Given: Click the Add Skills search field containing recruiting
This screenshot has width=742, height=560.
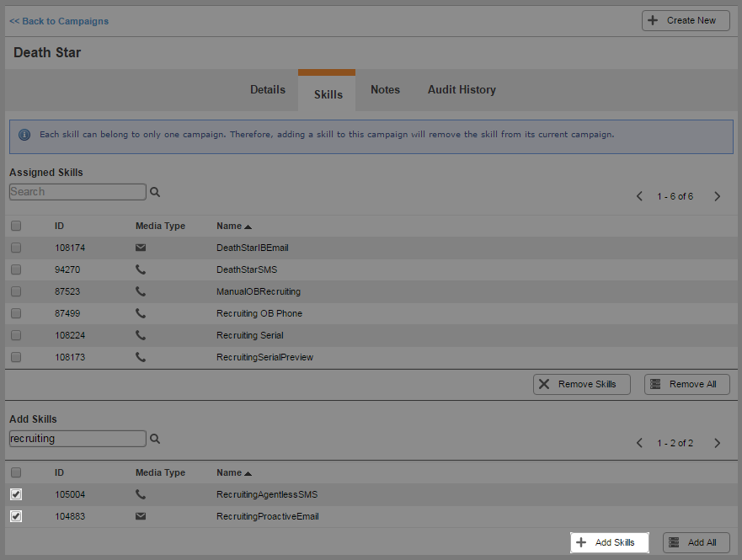Looking at the screenshot, I should point(77,439).
